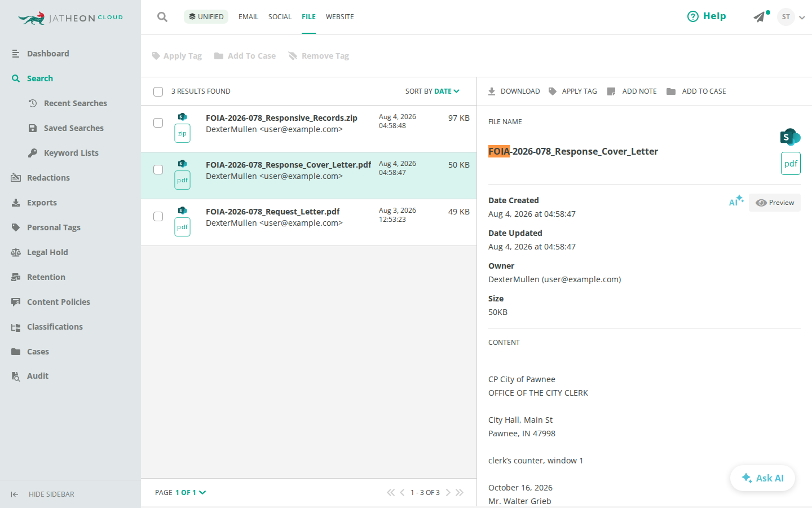Click the magnifier search icon in top bar
This screenshot has width=812, height=508.
(162, 17)
